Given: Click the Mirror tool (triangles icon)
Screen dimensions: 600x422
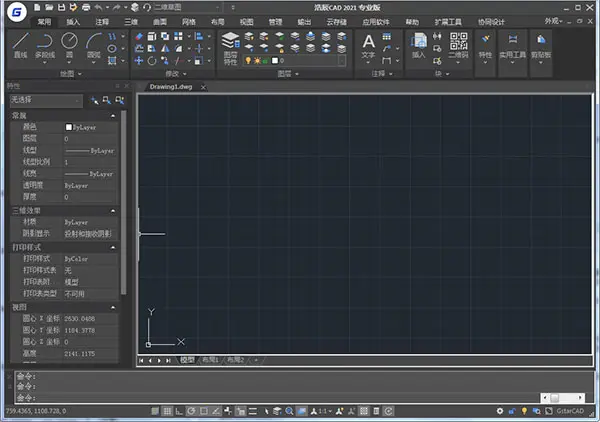Looking at the screenshot, I should pos(165,48).
